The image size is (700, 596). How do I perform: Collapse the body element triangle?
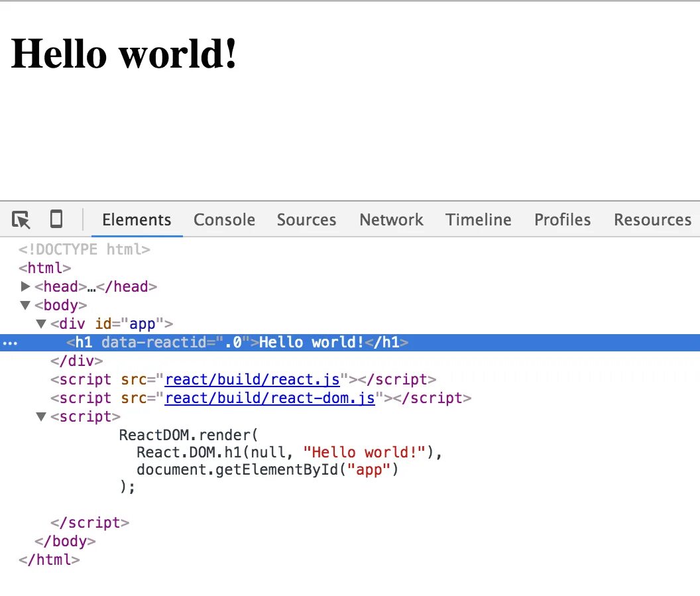[x=25, y=306]
